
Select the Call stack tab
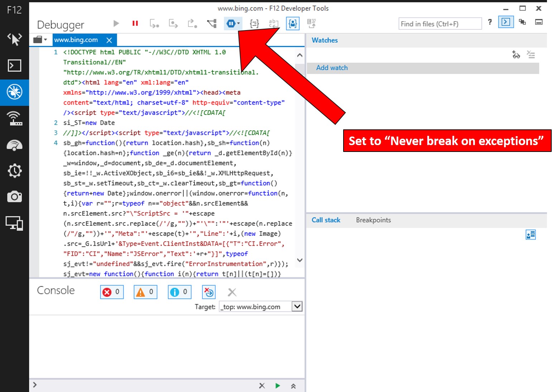point(326,220)
